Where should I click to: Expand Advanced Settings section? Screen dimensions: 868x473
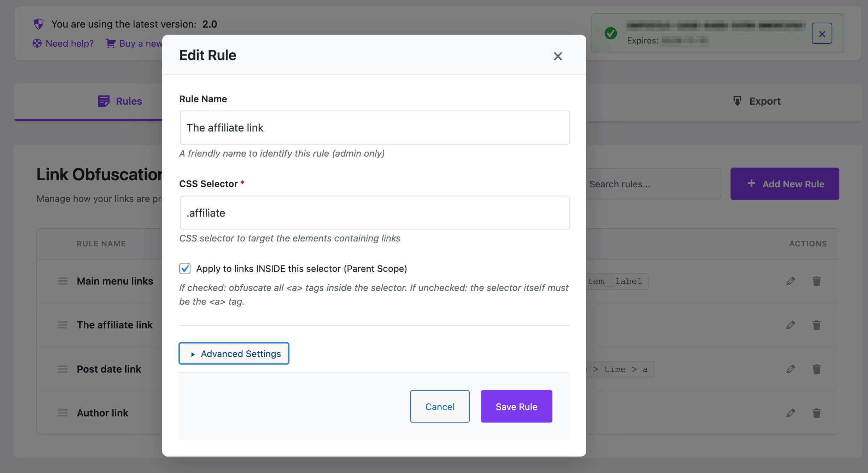coord(234,354)
